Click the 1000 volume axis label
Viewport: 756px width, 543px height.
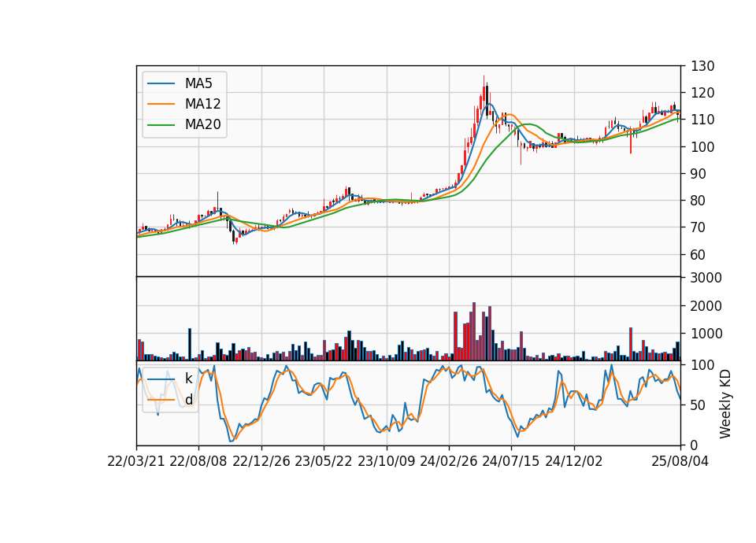706,334
